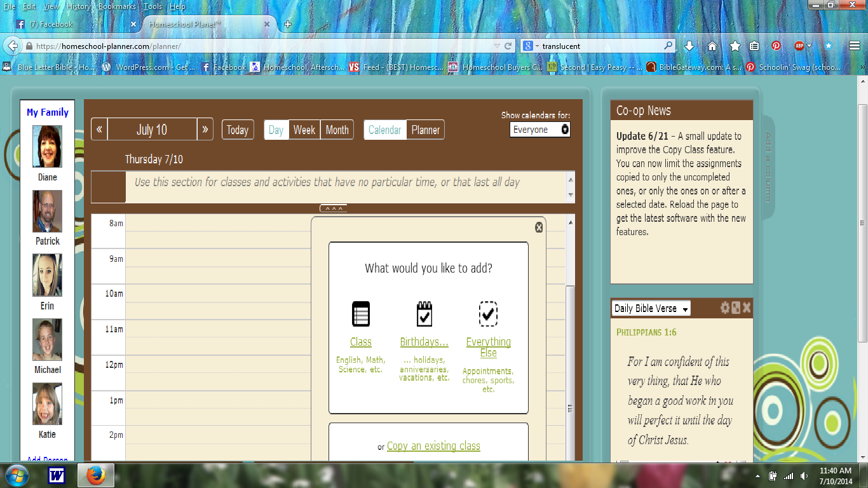Open the 'Show calendars for' Everyone dropdown
The width and height of the screenshot is (868, 488).
point(539,130)
